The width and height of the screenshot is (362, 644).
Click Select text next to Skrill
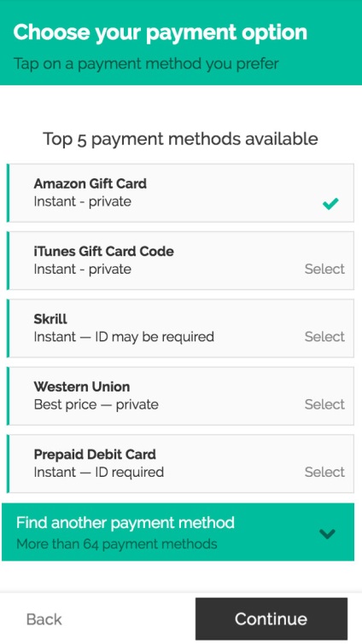pos(324,337)
